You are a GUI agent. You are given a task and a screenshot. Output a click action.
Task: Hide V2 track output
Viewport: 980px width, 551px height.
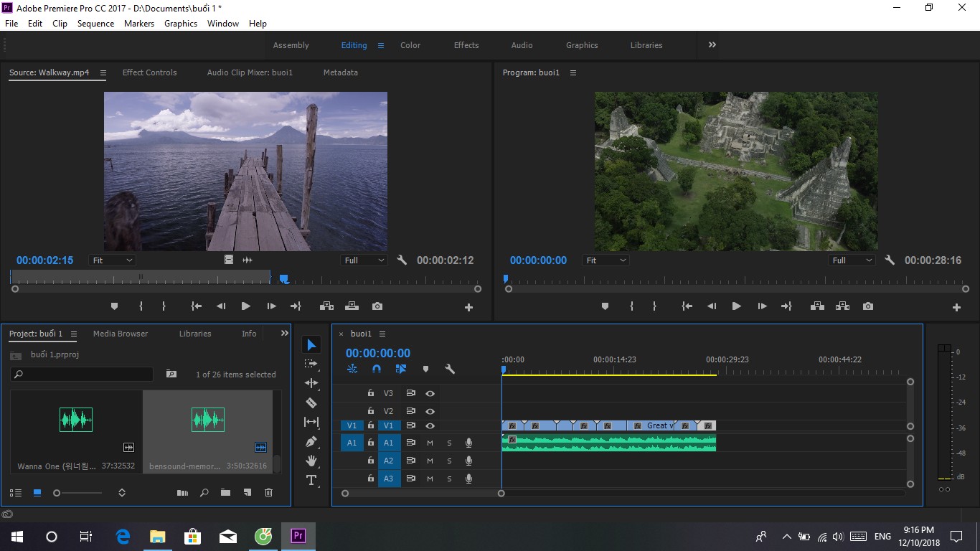click(430, 411)
